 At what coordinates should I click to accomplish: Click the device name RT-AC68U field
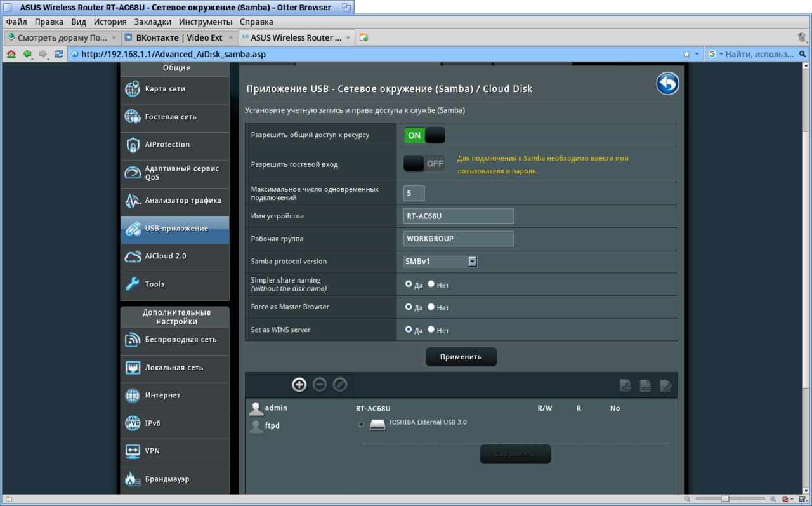(459, 216)
